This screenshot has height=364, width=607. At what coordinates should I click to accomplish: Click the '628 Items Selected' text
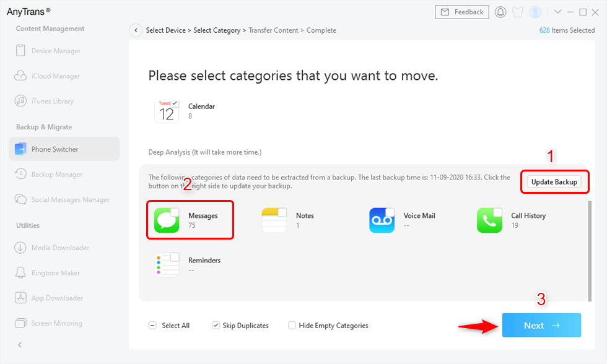567,30
